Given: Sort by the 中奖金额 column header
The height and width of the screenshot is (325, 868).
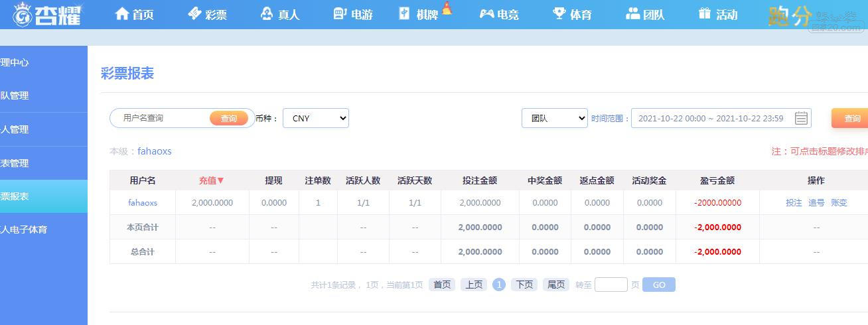Looking at the screenshot, I should (545, 180).
